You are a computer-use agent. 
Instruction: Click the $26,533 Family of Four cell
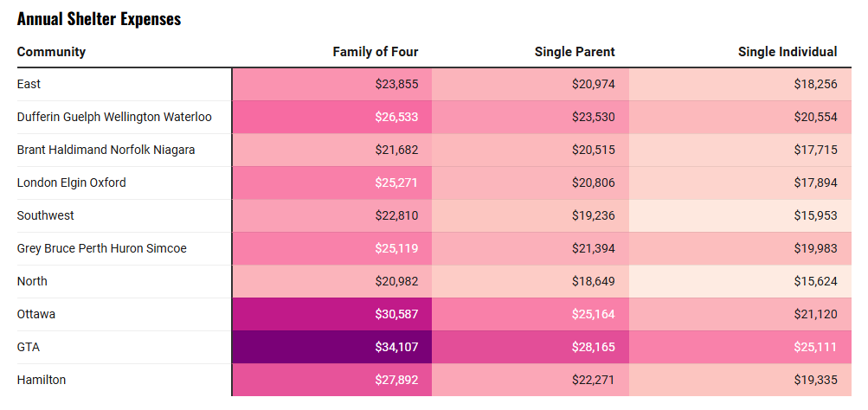(x=331, y=118)
